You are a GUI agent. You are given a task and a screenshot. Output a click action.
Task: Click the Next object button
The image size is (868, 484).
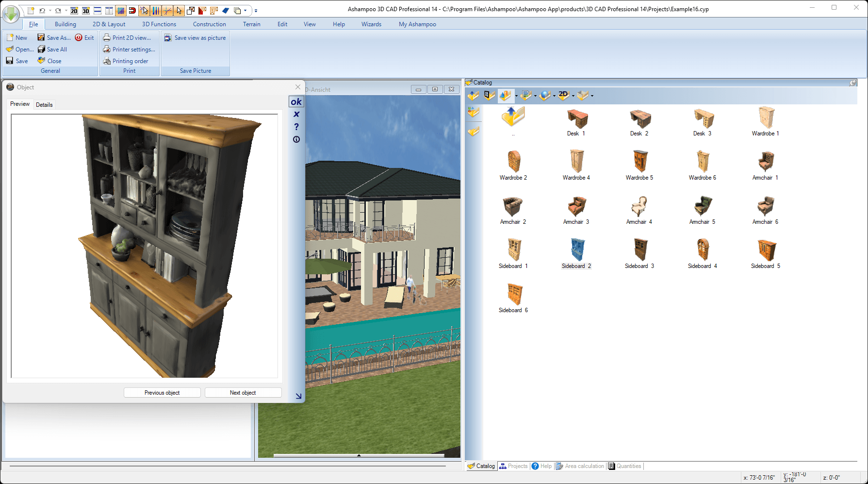[243, 392]
